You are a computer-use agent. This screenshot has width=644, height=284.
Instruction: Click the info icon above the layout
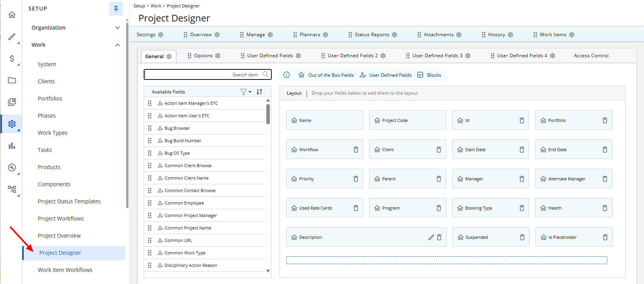pyautogui.click(x=287, y=75)
